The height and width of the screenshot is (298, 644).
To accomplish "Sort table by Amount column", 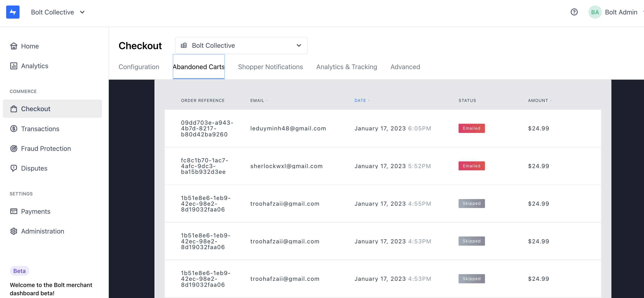I will point(540,101).
